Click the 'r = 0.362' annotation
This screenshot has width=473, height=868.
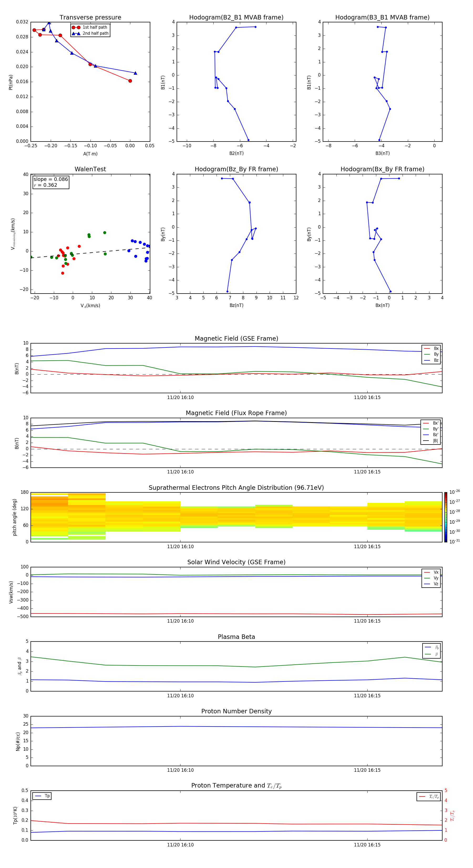coord(45,185)
